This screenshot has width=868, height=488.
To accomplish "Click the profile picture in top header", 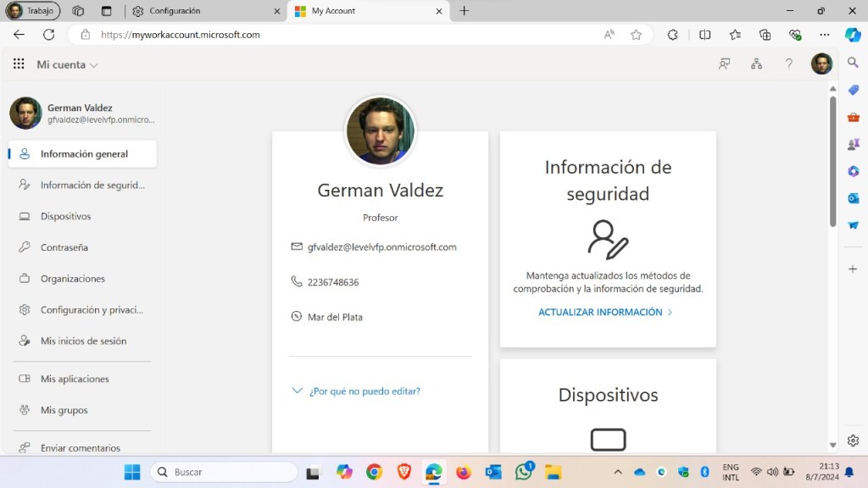I will pos(821,64).
